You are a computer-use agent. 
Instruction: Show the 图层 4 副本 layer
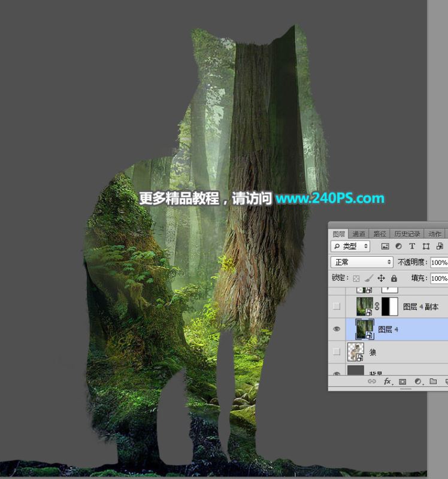coord(337,307)
